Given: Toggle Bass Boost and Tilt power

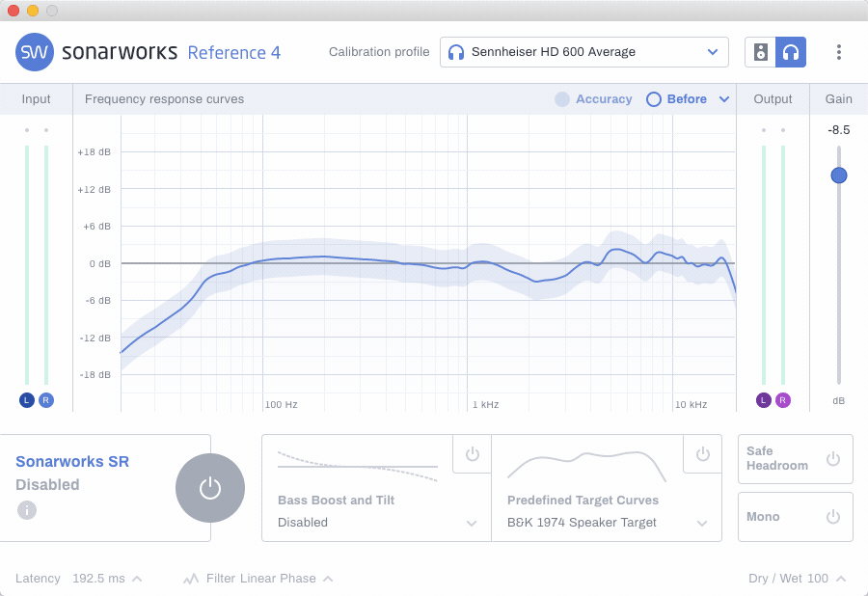Looking at the screenshot, I should (x=473, y=454).
